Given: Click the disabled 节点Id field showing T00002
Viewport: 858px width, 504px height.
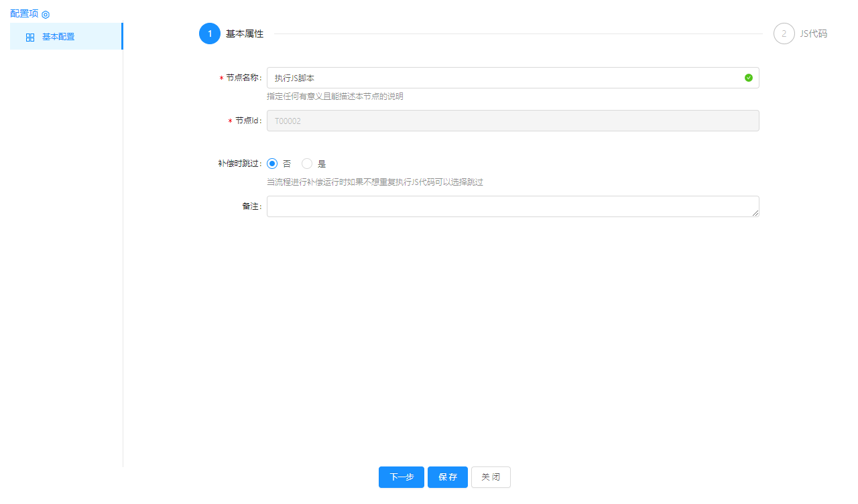Looking at the screenshot, I should pyautogui.click(x=513, y=121).
